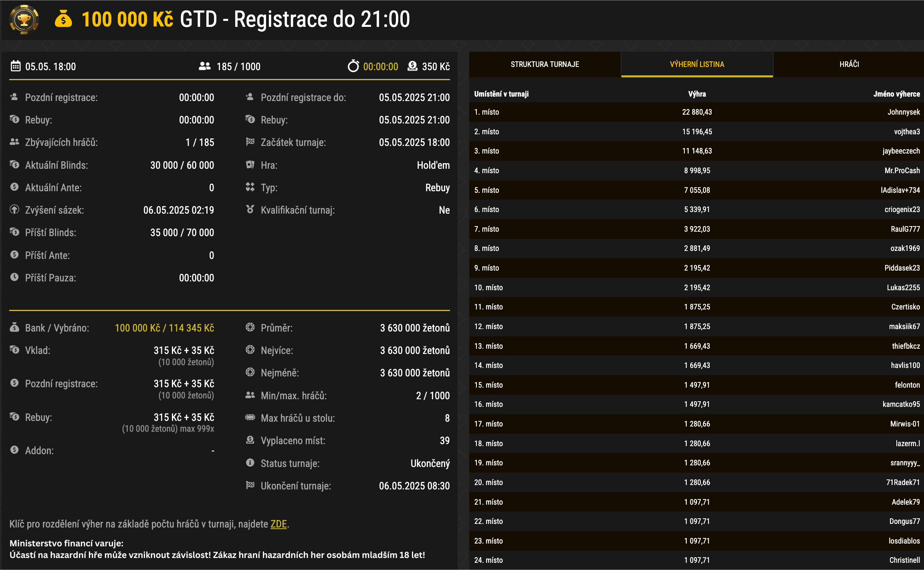The image size is (924, 570).
Task: Open the ZDE payout key link
Action: [x=278, y=524]
